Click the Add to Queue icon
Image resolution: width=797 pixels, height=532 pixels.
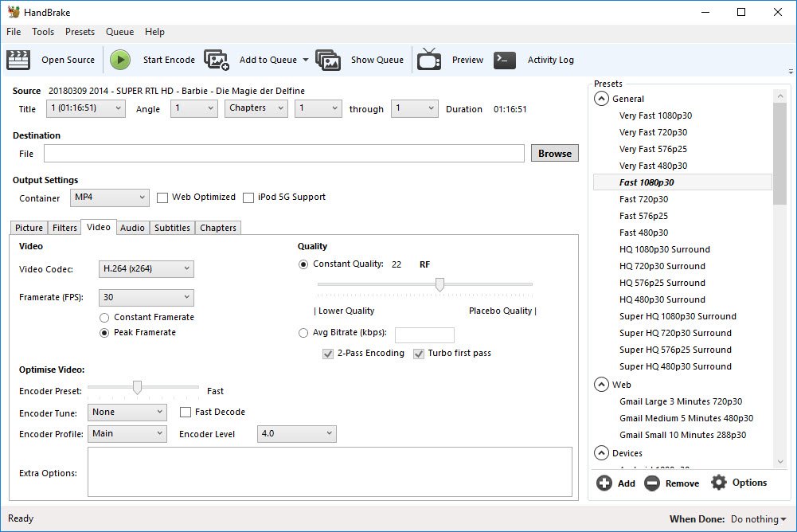pyautogui.click(x=217, y=60)
